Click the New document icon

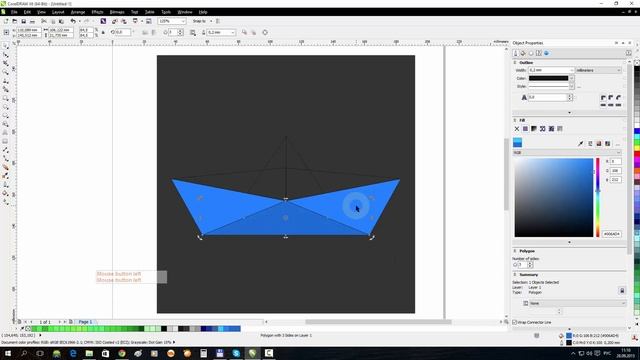[x=6, y=21]
